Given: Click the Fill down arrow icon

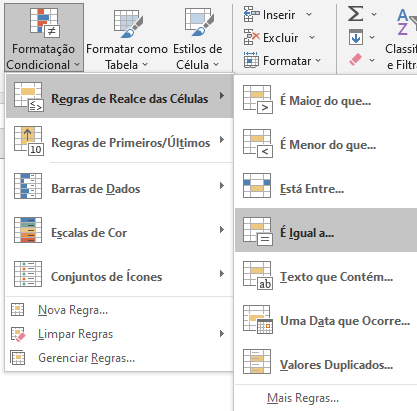Looking at the screenshot, I should pos(356,37).
